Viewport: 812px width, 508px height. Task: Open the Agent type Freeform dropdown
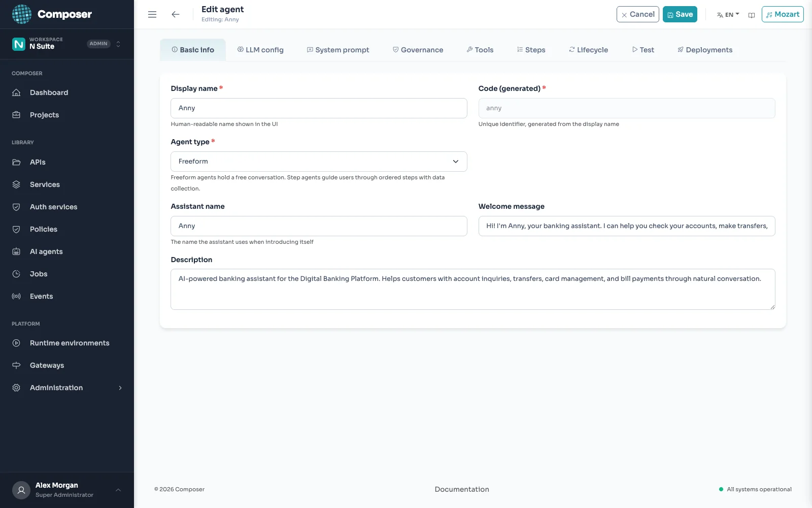click(319, 162)
